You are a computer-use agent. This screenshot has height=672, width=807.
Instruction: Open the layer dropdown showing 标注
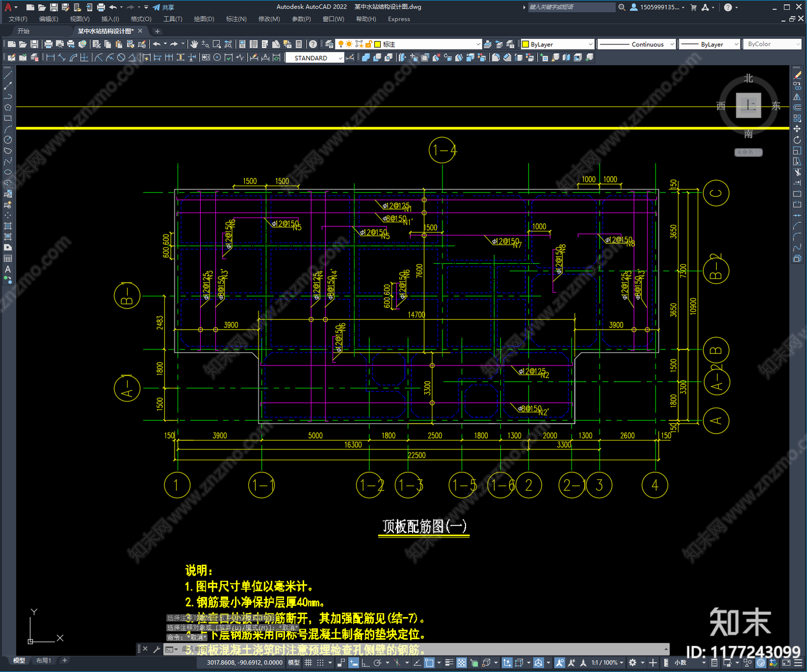[410, 44]
